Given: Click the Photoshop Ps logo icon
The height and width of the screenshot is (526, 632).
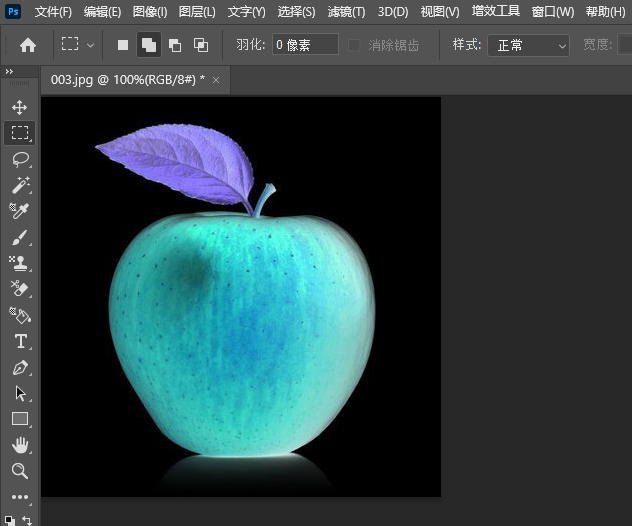Looking at the screenshot, I should (x=13, y=11).
